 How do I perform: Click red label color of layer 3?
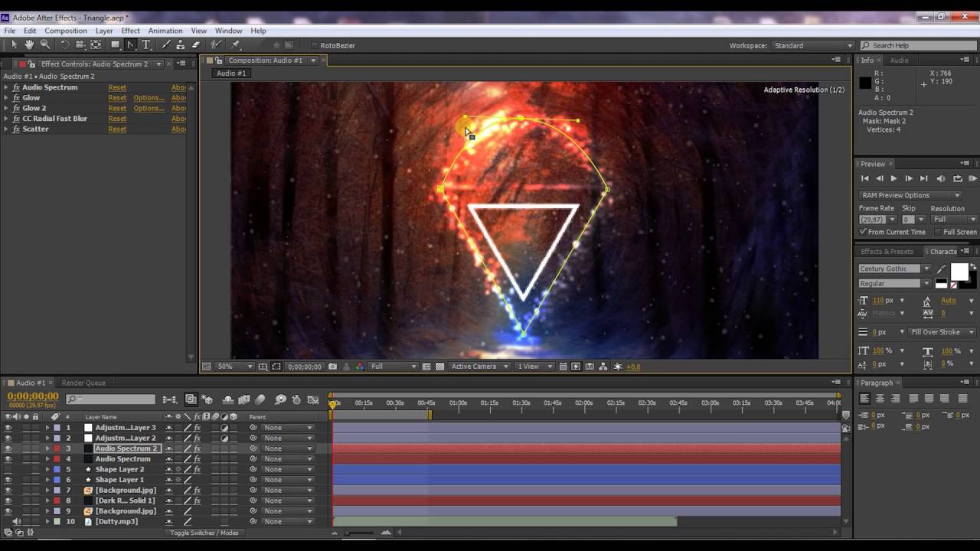pyautogui.click(x=57, y=448)
